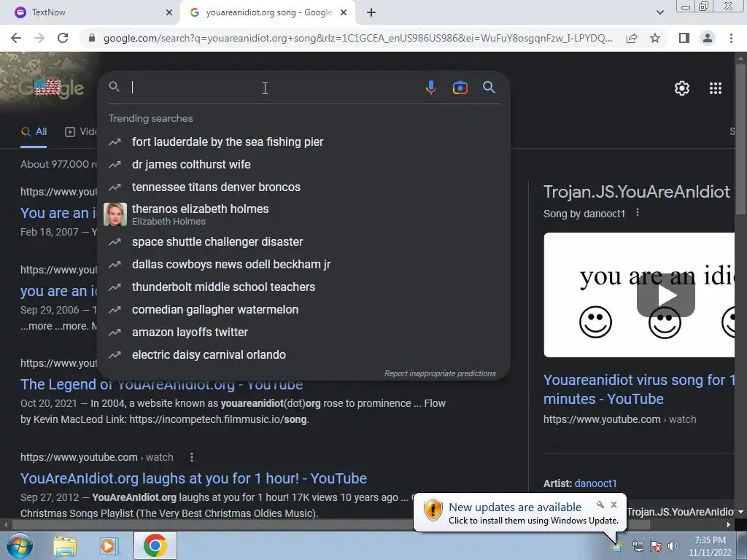Image resolution: width=747 pixels, height=560 pixels.
Task: Open the Windows Start menu
Action: [x=19, y=545]
